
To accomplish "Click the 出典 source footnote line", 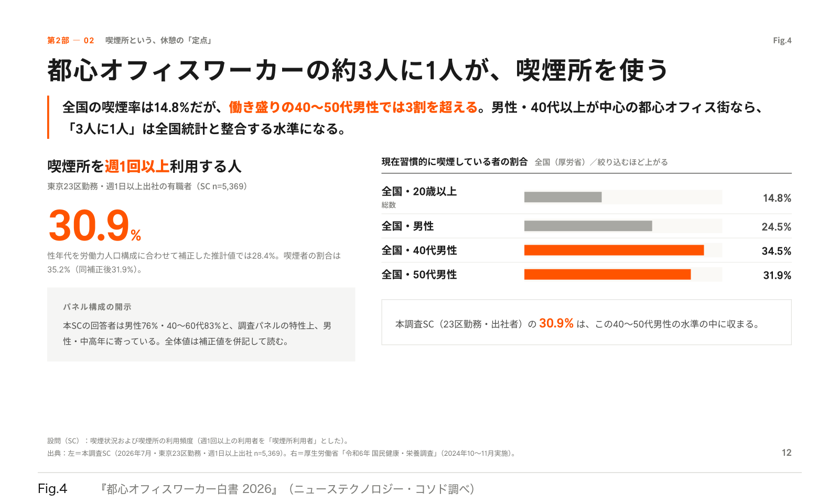I will (282, 454).
